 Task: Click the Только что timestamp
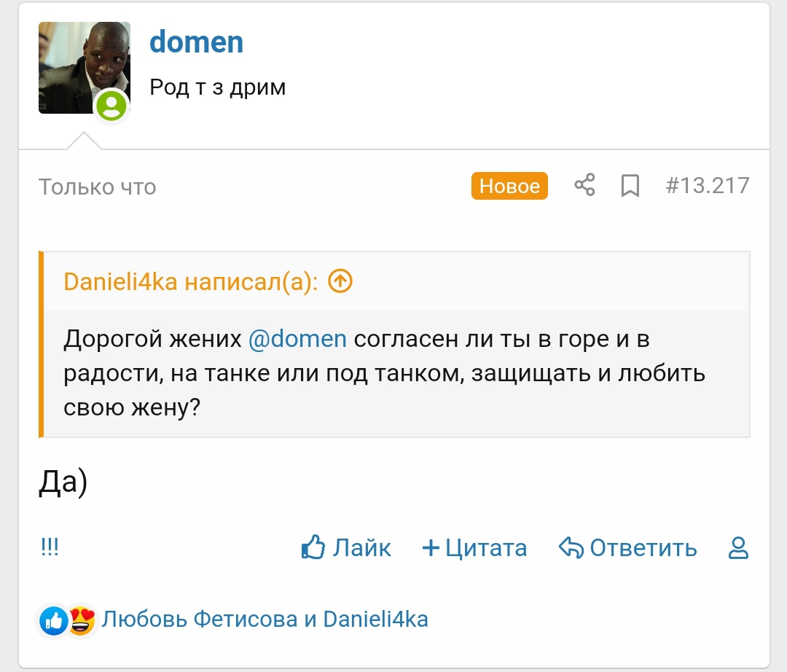(97, 187)
